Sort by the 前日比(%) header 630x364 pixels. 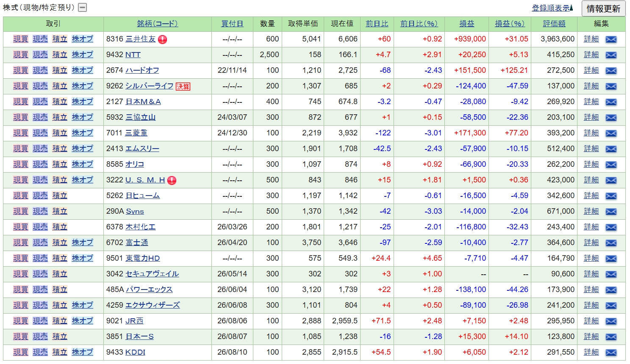point(419,24)
